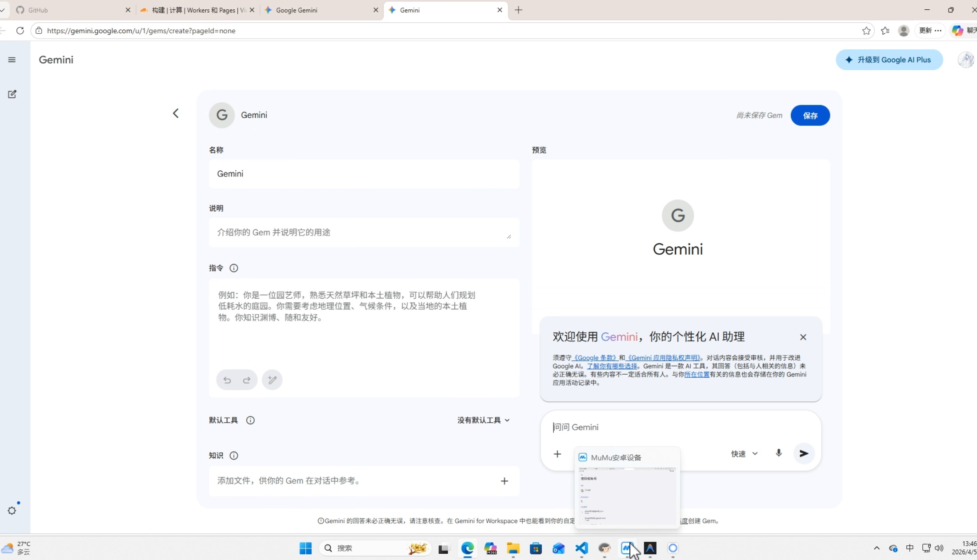Switch to the GitHub browser tab

coord(67,10)
